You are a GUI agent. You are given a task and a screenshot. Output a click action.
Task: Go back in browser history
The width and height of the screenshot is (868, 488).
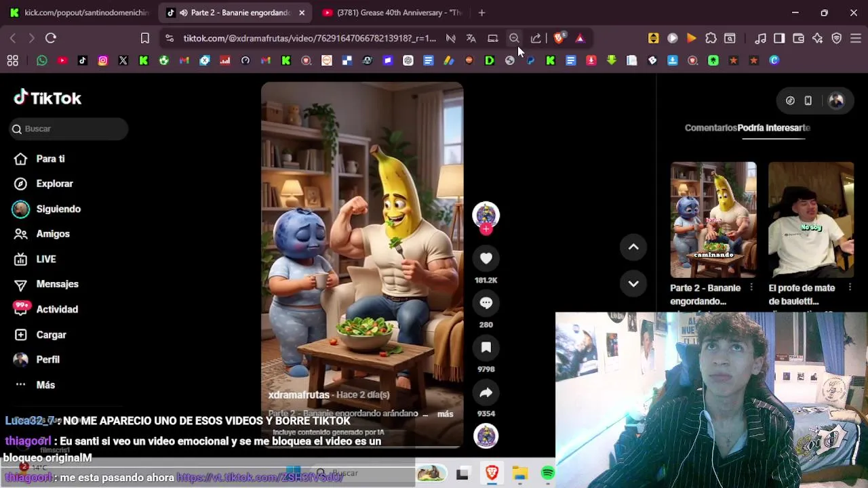(x=13, y=38)
